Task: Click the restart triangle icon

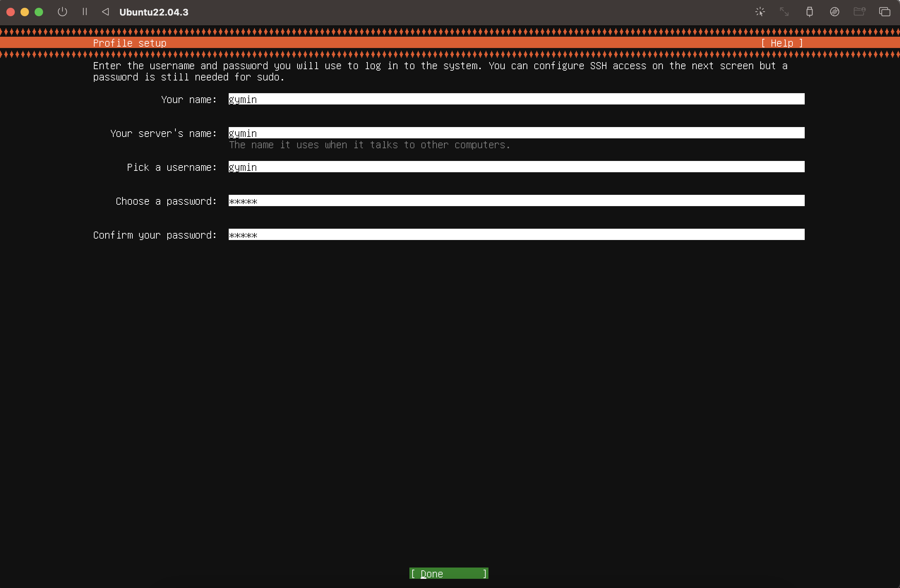Action: click(x=106, y=12)
